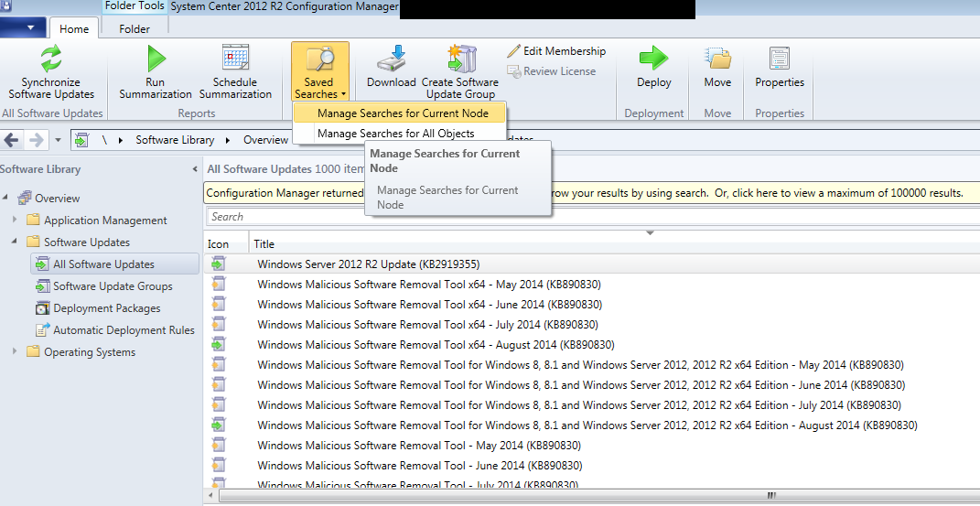Image resolution: width=980 pixels, height=506 pixels.
Task: Click the Move folder icon
Action: click(x=717, y=58)
